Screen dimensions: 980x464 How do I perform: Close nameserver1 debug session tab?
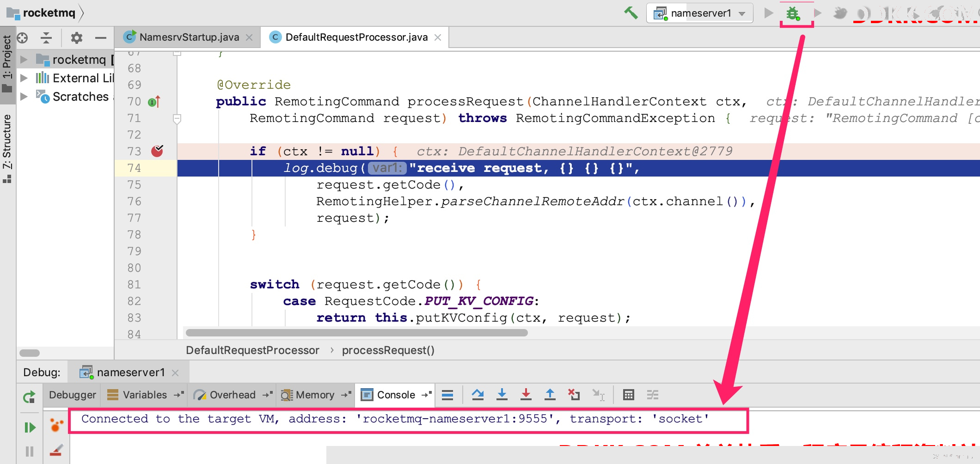pos(175,373)
